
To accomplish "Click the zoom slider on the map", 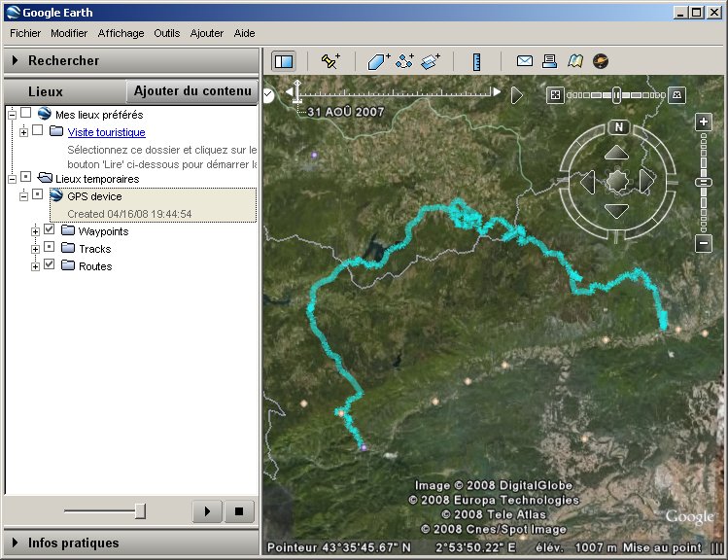I will (704, 182).
